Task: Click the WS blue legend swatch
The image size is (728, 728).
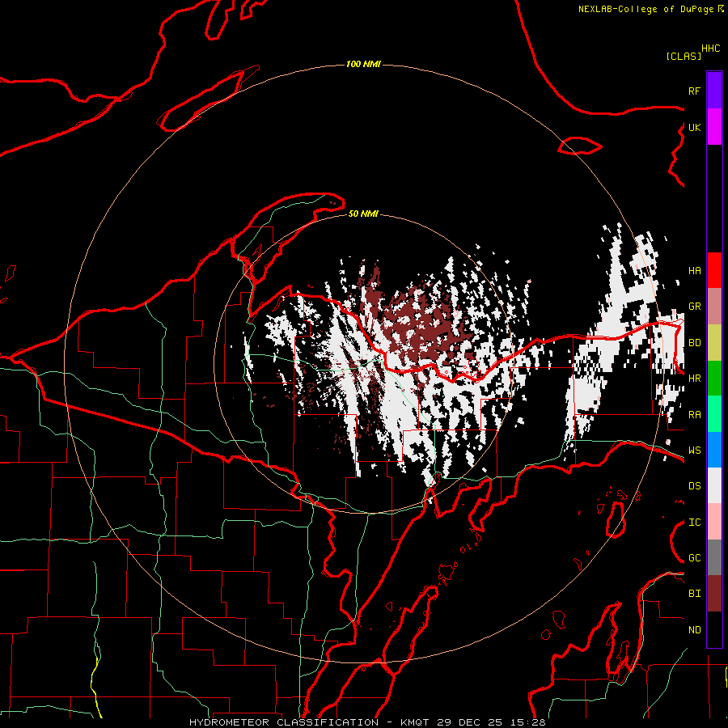Action: click(x=714, y=450)
